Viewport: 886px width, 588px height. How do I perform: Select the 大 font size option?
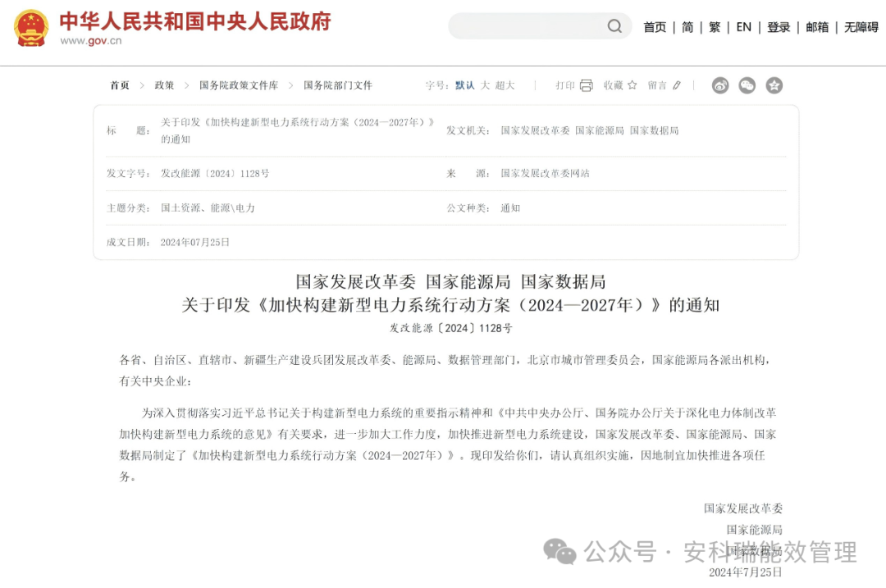coord(485,84)
